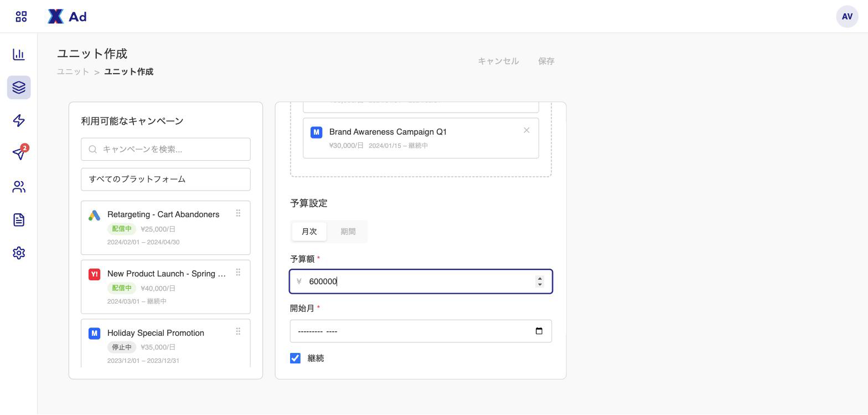Click the X Ad logo
868x415 pixels.
point(67,17)
